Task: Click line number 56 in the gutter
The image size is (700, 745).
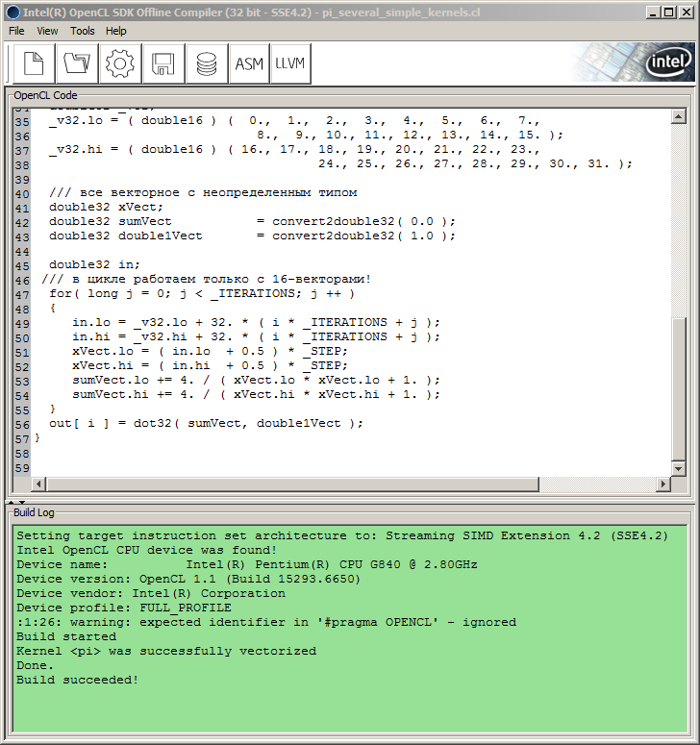Action: pos(22,424)
